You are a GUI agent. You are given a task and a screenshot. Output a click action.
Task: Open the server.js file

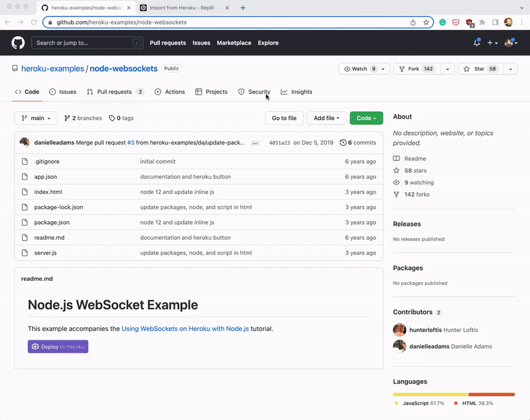45,252
